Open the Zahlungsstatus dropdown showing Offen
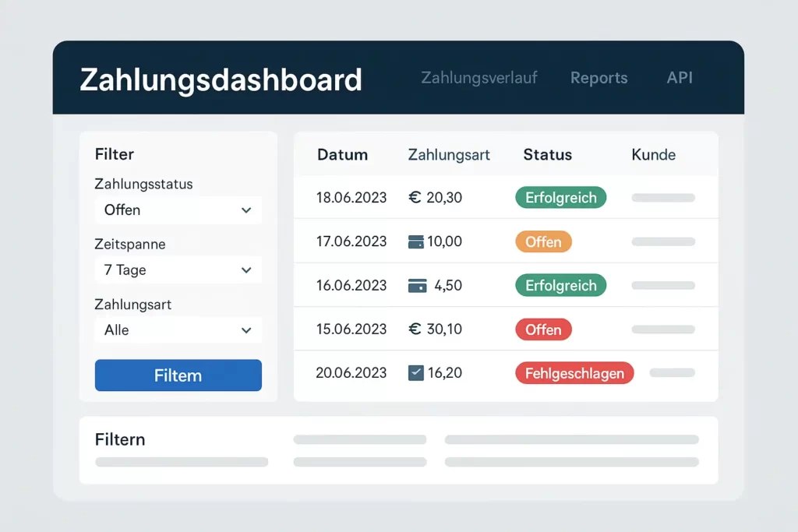The height and width of the screenshot is (532, 798). tap(178, 210)
